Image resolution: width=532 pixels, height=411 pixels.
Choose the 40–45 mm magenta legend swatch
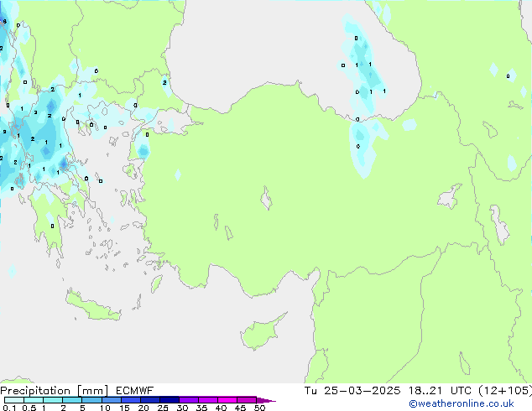coord(227,400)
